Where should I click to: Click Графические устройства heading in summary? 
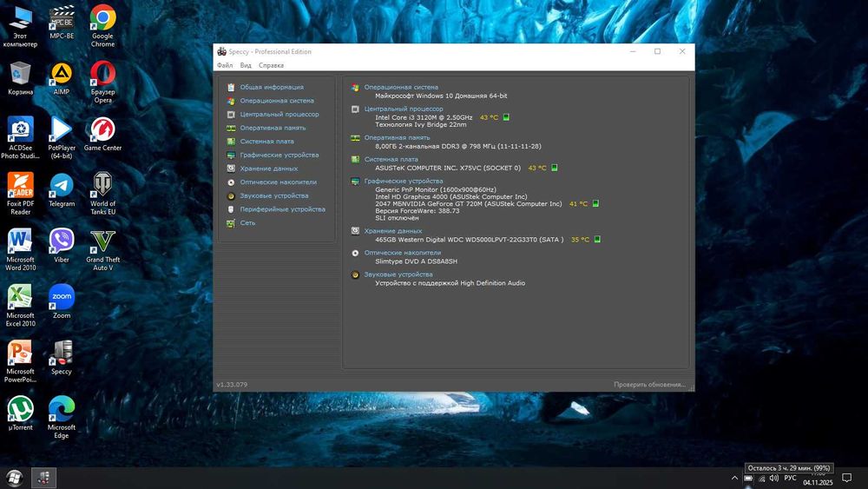click(404, 181)
